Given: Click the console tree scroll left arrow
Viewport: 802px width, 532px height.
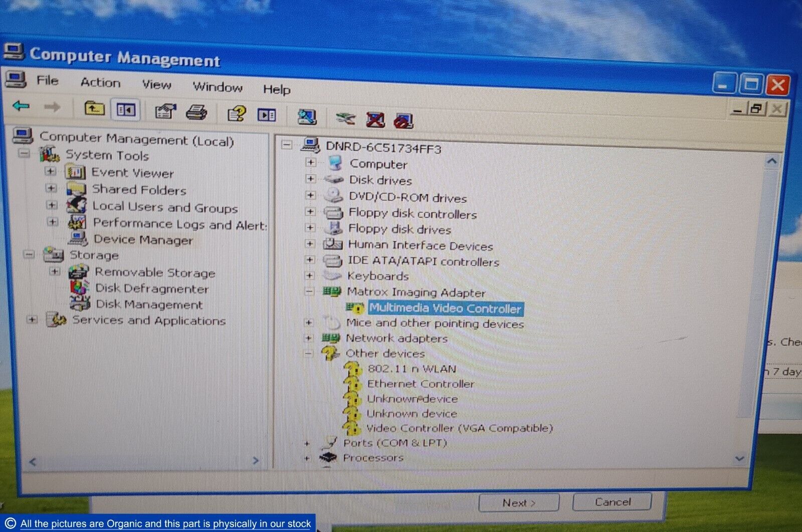Looking at the screenshot, I should click(x=33, y=462).
